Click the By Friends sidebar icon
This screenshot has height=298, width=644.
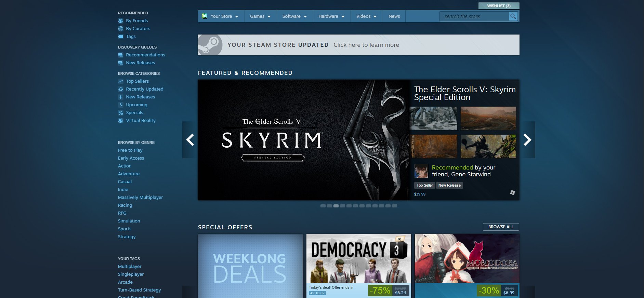[121, 21]
